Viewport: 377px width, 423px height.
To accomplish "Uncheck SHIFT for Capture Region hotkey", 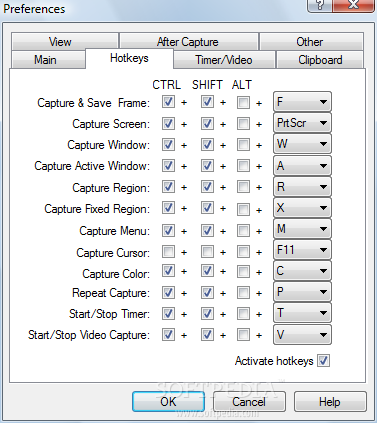I will pos(207,187).
